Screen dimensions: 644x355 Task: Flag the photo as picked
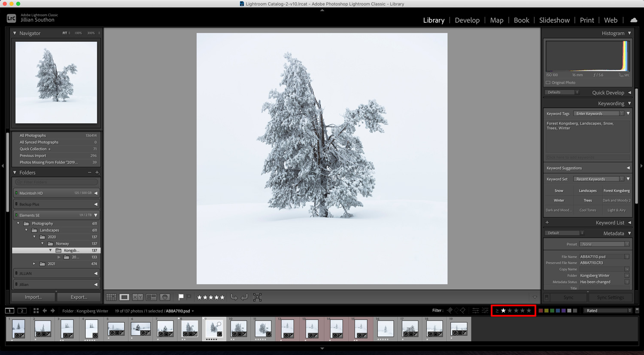(181, 297)
